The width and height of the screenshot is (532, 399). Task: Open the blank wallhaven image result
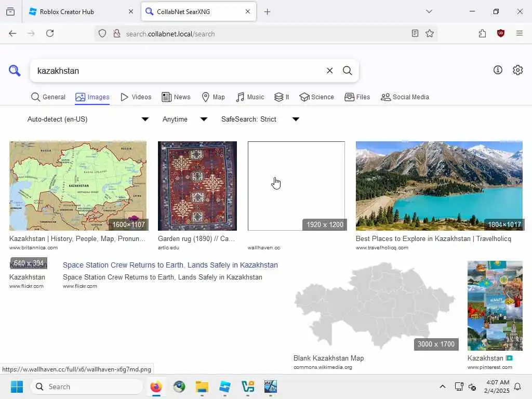(296, 186)
